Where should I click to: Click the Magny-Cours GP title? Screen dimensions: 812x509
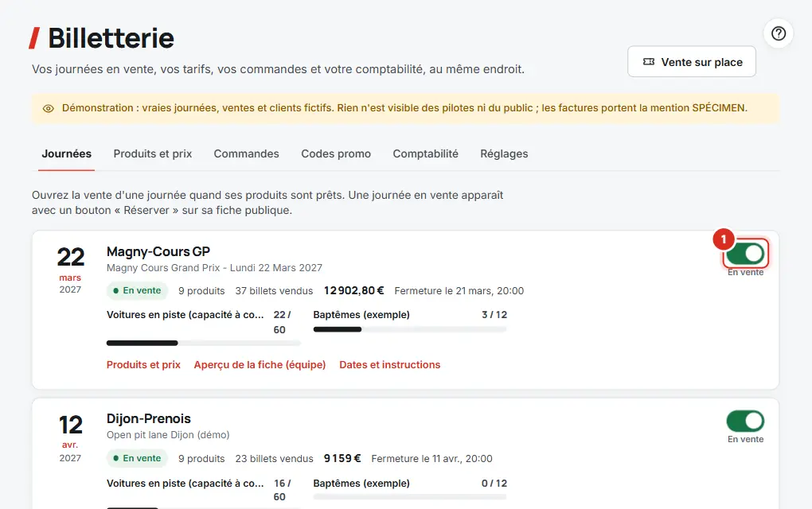[158, 251]
